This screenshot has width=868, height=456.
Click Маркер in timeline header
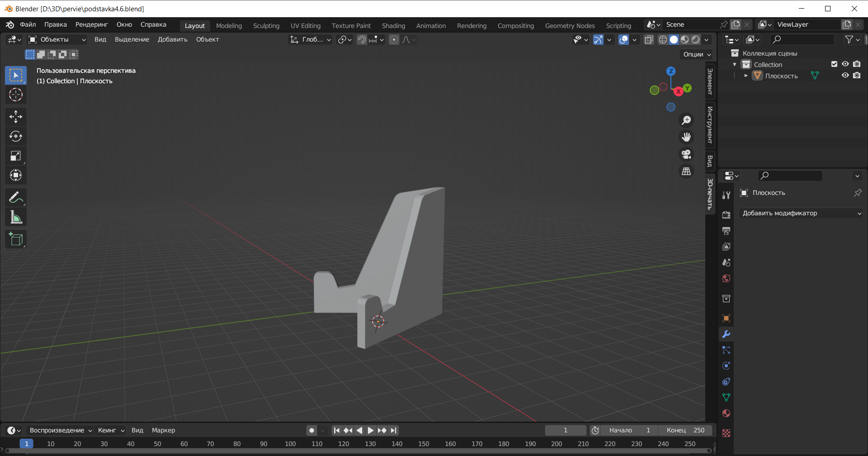[163, 430]
